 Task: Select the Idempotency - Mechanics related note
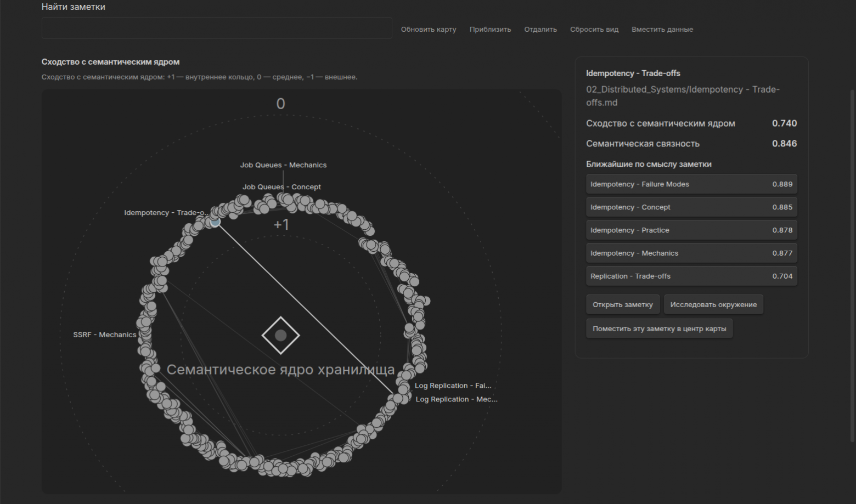(x=691, y=253)
